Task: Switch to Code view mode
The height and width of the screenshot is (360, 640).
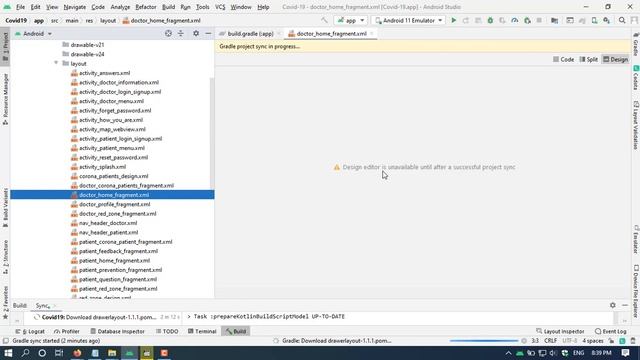Action: [564, 59]
